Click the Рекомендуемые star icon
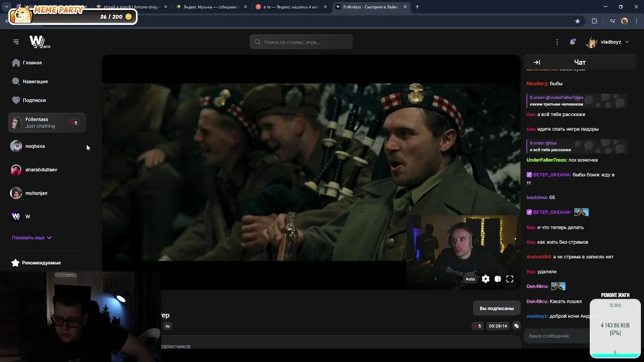The width and height of the screenshot is (644, 362). pos(16,263)
